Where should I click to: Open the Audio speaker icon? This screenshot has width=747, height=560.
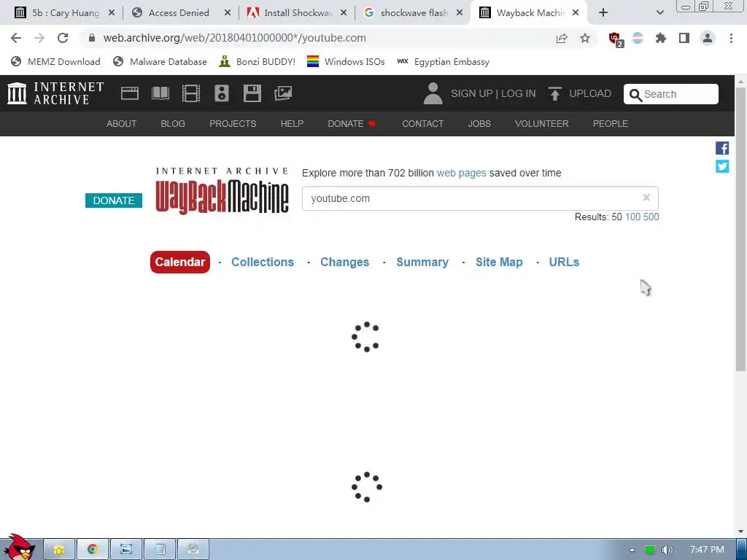(222, 93)
